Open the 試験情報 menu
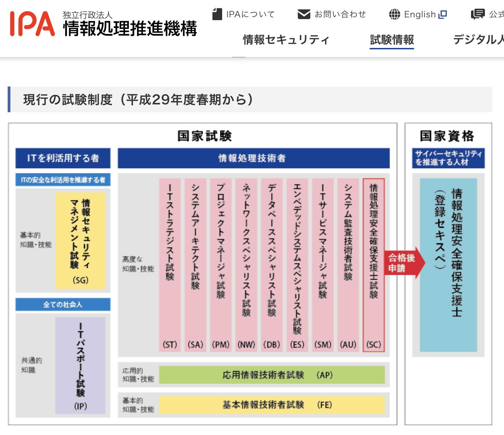Screen dimensions: 504x435 [392, 40]
